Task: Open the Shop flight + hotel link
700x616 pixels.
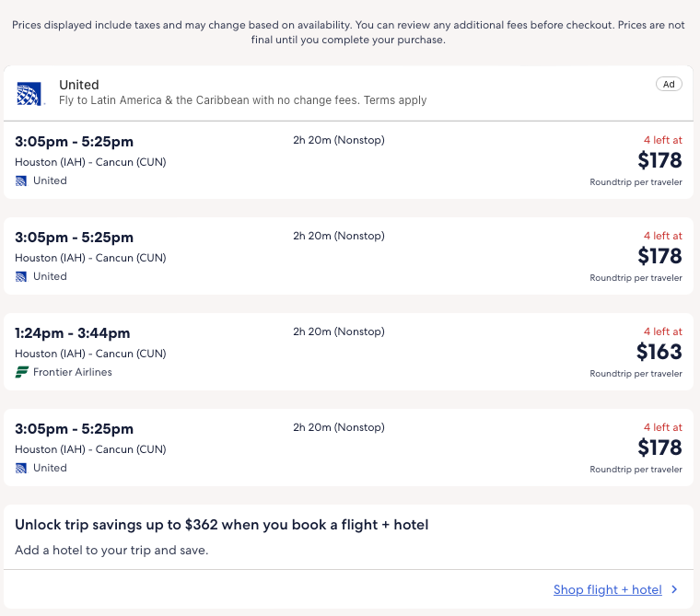Action: coord(607,590)
